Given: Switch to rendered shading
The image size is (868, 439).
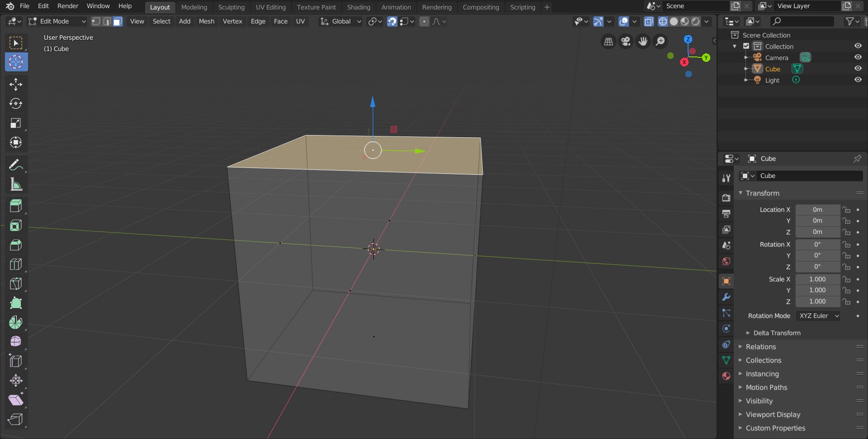Looking at the screenshot, I should (696, 21).
